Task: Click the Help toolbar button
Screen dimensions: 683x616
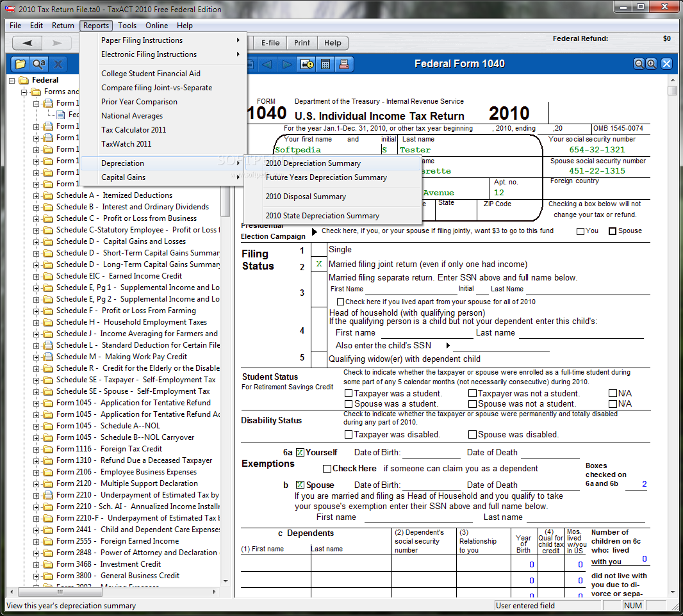Action: 333,43
